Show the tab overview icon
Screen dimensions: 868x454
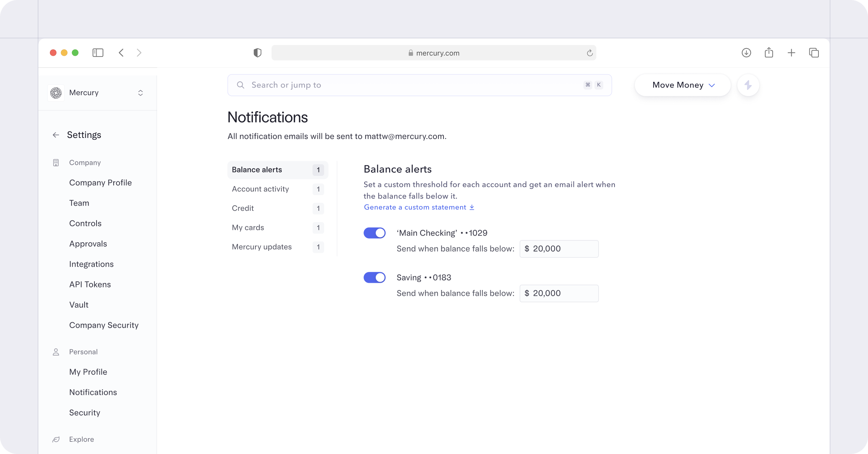click(x=814, y=53)
